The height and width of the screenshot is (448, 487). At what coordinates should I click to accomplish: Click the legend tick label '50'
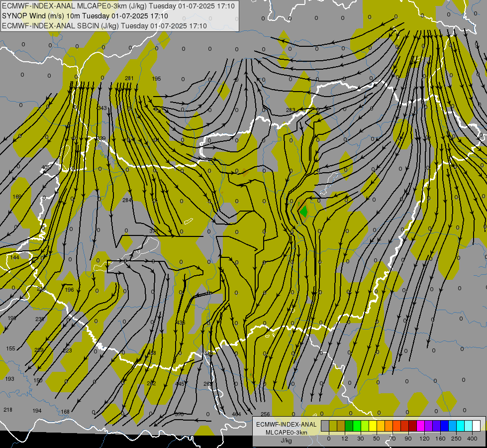click(x=377, y=439)
